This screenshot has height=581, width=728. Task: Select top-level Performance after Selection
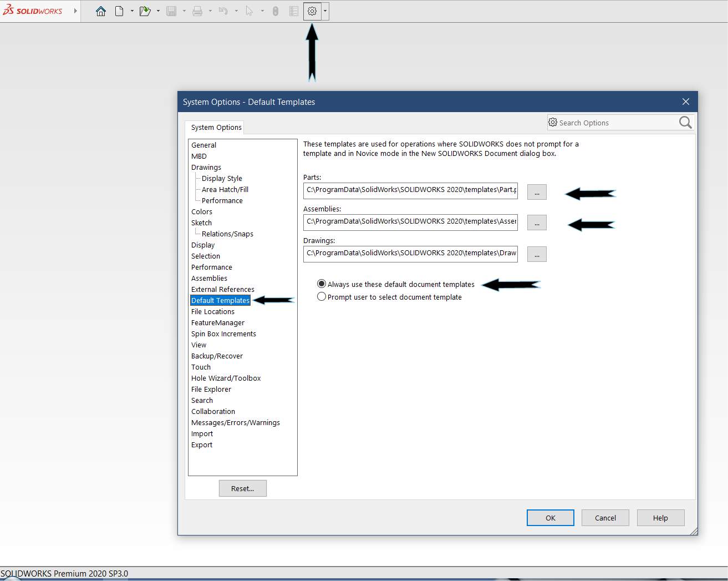coord(212,267)
